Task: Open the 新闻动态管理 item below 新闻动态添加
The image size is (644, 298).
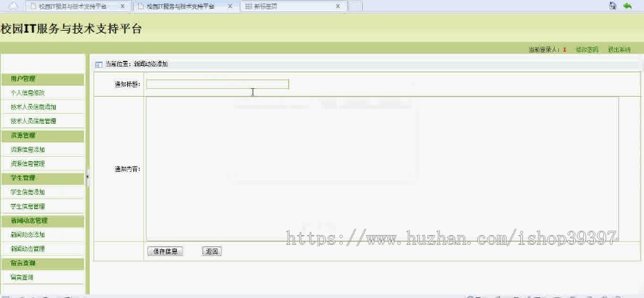Action: (x=27, y=249)
